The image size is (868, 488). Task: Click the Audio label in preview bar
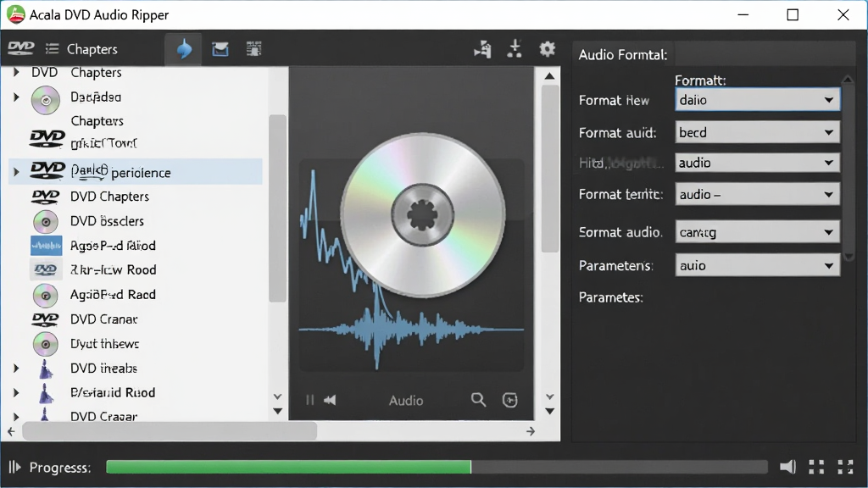click(406, 401)
